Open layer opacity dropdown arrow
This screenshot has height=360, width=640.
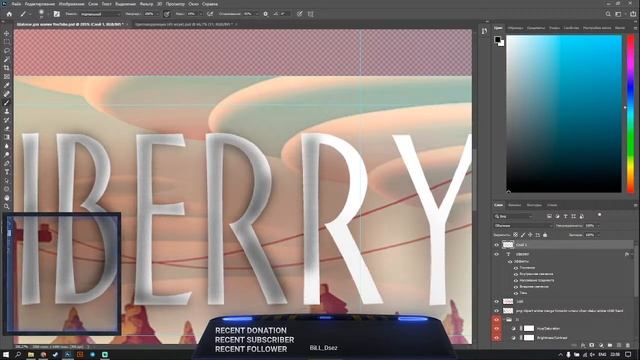tap(598, 226)
